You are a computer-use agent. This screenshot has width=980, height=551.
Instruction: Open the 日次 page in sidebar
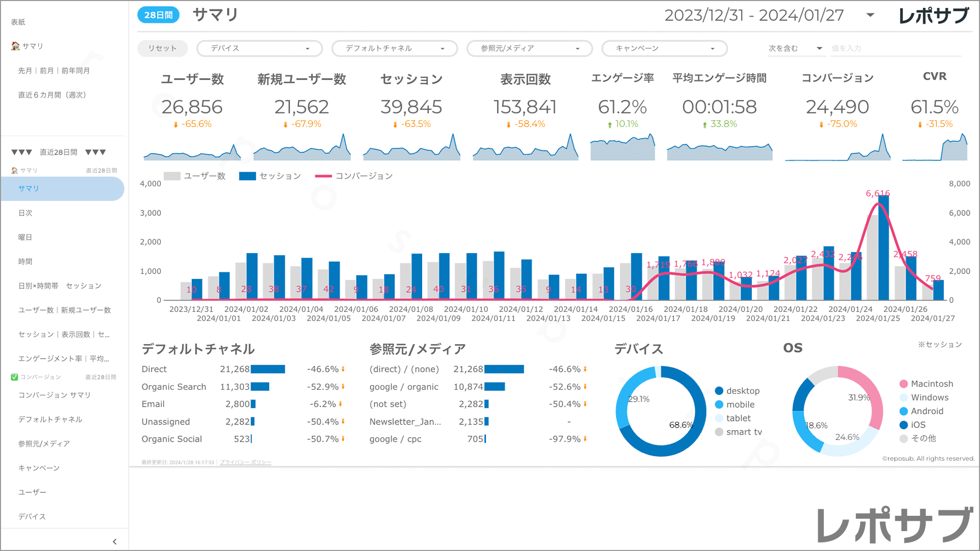point(26,213)
